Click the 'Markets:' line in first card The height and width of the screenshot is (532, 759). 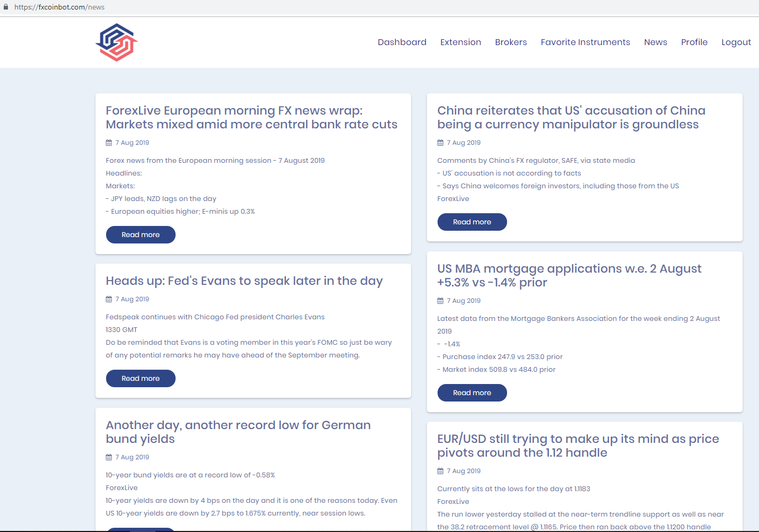(x=120, y=186)
